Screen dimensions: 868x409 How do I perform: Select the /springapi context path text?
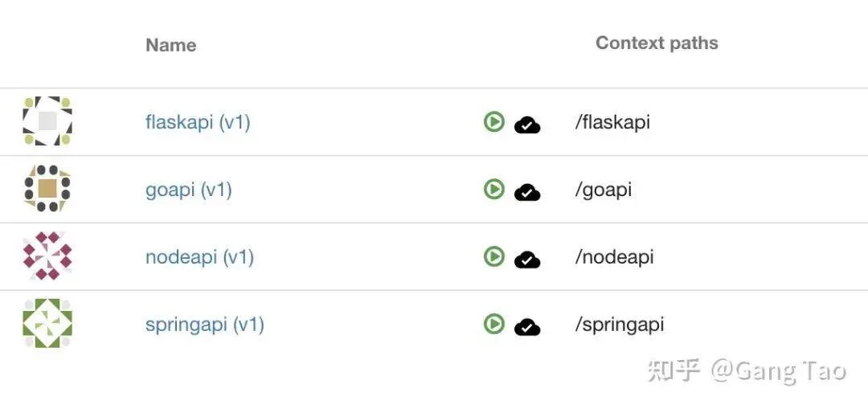620,325
